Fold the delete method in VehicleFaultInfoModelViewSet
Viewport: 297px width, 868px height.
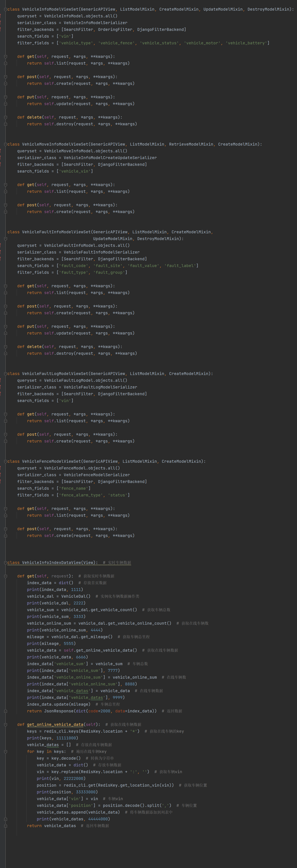click(x=5, y=347)
